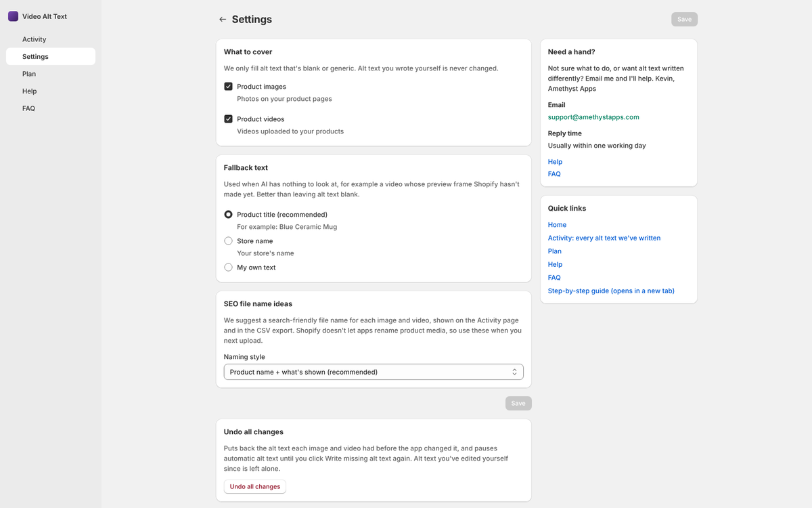Screen dimensions: 812x508
Task: Click the Email label in help card
Action: coord(557,105)
